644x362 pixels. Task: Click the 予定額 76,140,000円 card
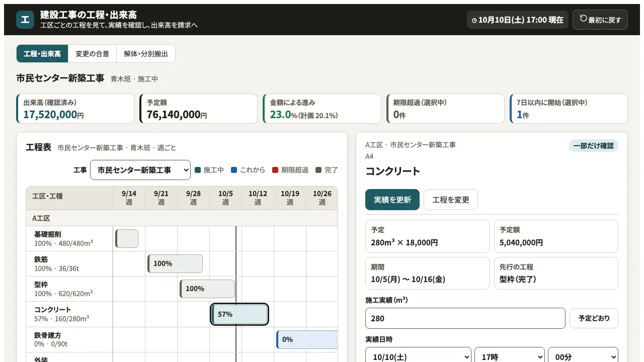click(199, 109)
